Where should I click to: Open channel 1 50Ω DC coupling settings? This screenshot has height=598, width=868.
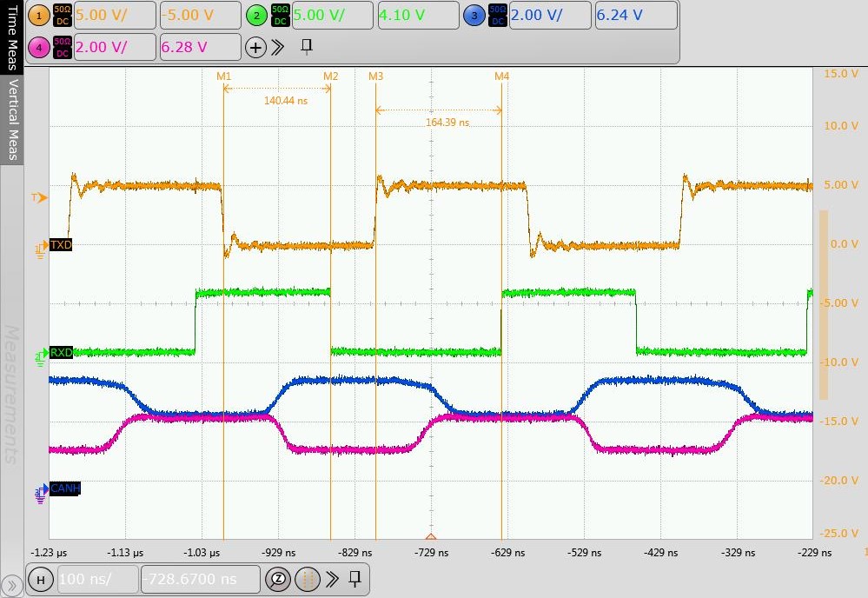[x=62, y=15]
